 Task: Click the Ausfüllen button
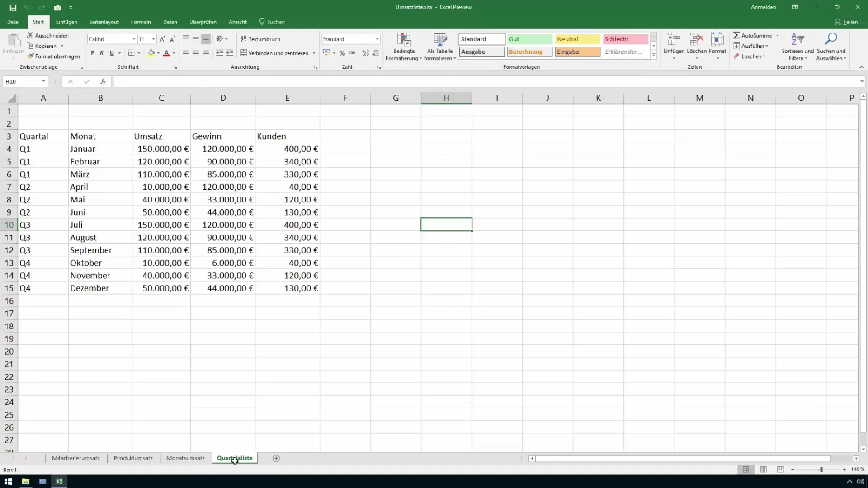(750, 46)
